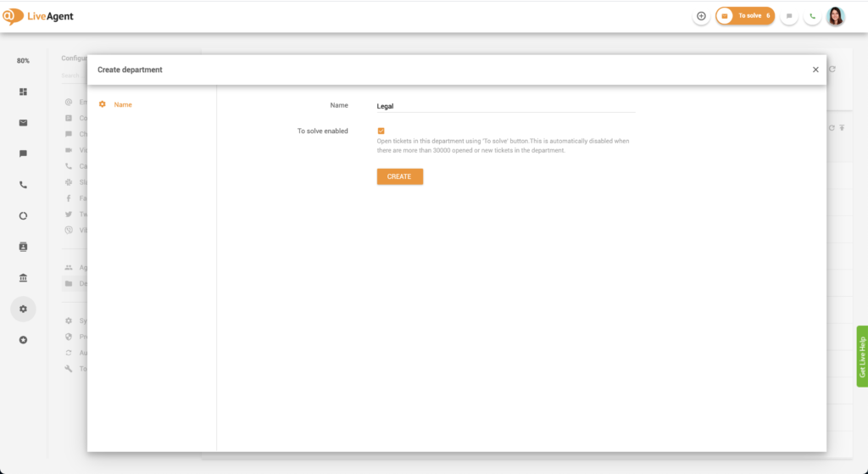Click the chat bubble button in header

click(x=789, y=16)
